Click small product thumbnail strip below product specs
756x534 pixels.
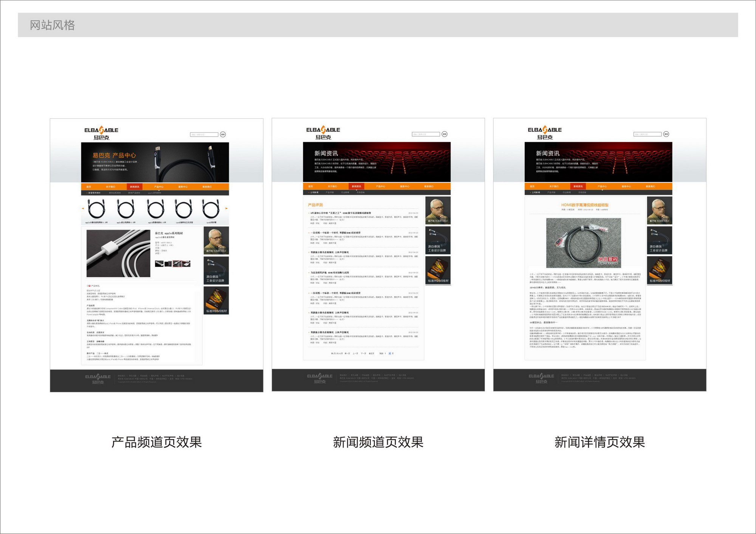(x=173, y=264)
